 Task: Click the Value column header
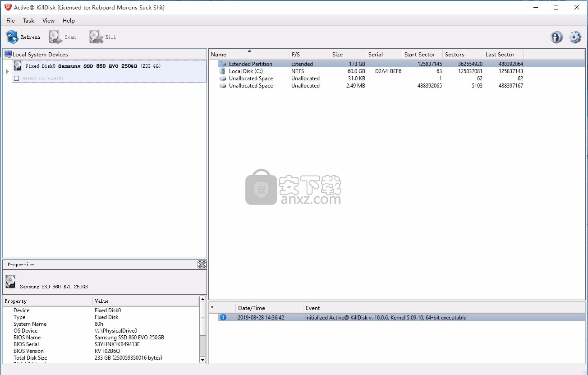[146, 301]
